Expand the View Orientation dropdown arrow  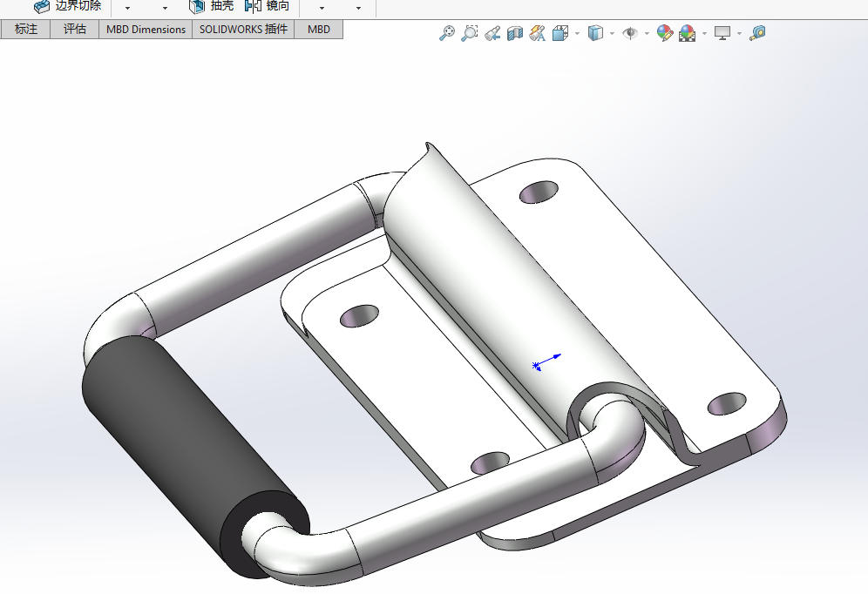pos(577,34)
